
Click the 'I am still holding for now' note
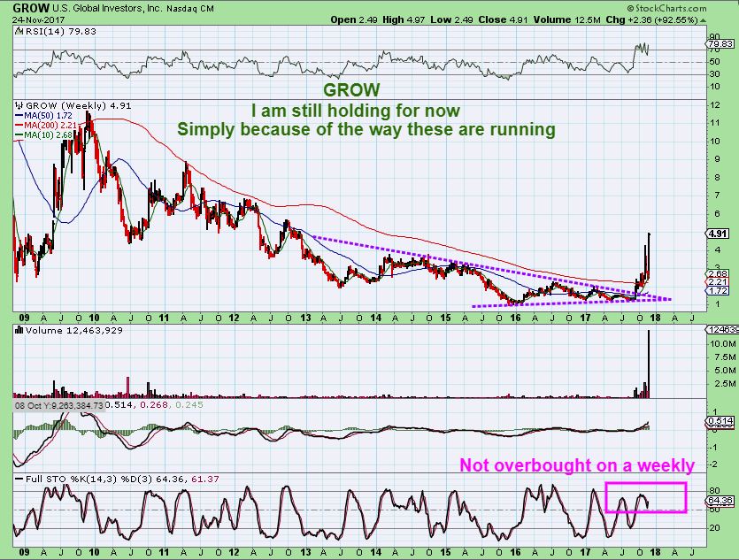[x=356, y=111]
